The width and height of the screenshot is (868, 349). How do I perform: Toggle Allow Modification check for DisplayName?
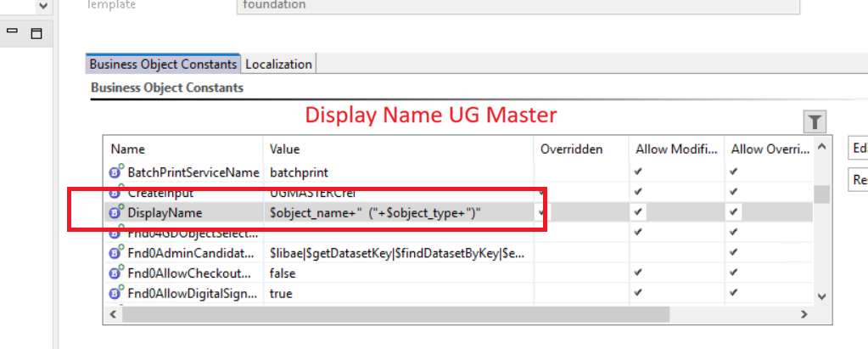point(638,212)
